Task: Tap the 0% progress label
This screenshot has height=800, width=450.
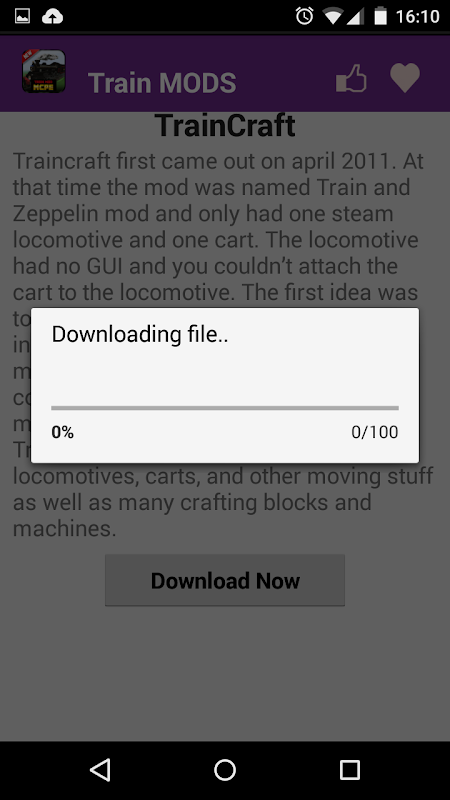Action: (63, 432)
